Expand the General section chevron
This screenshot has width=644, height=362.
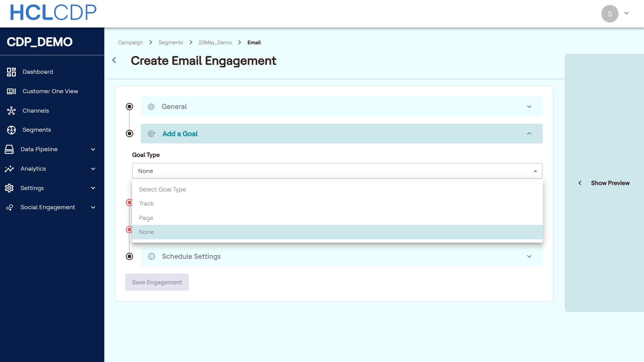[x=529, y=107]
